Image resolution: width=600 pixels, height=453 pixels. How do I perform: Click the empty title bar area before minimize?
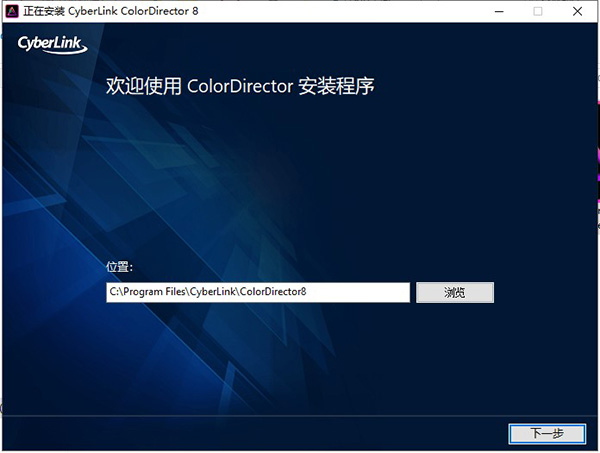[350, 11]
